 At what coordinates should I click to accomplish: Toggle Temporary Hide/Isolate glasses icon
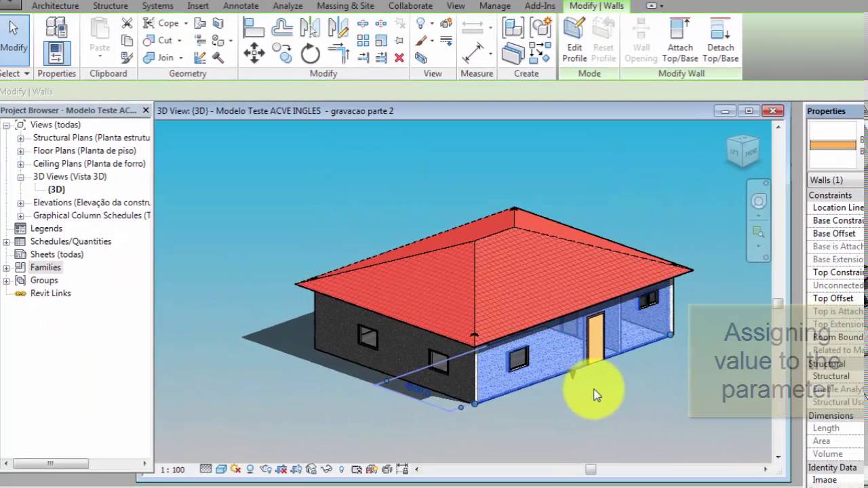[326, 469]
